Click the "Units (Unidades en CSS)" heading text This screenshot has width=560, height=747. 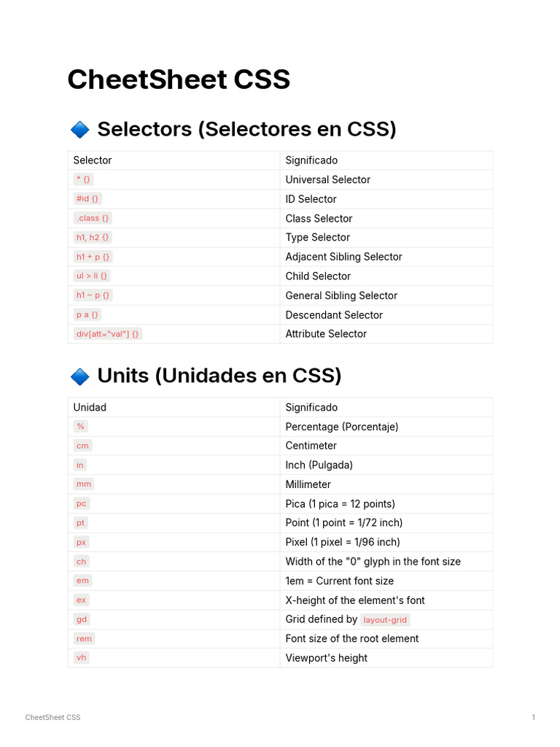(219, 376)
